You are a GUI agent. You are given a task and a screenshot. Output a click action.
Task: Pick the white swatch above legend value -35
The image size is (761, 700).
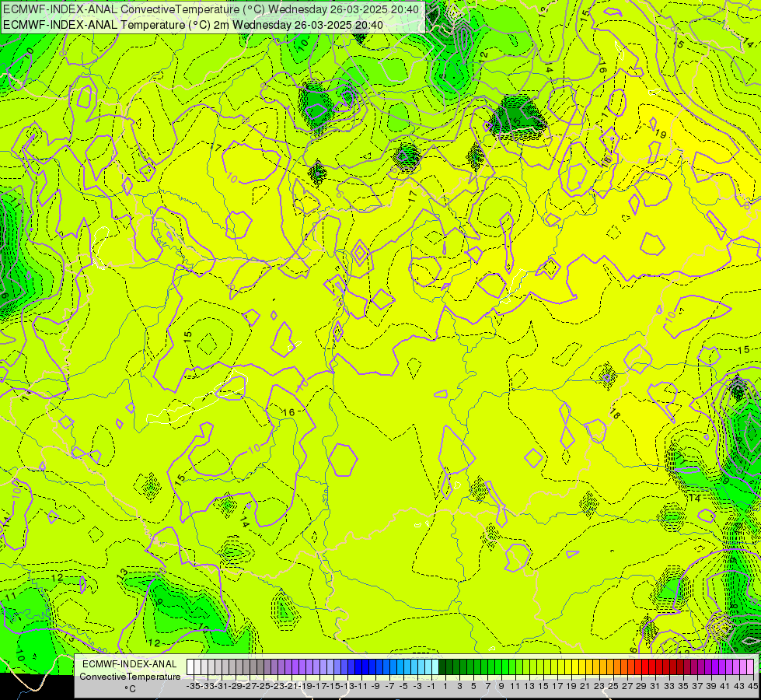point(190,667)
